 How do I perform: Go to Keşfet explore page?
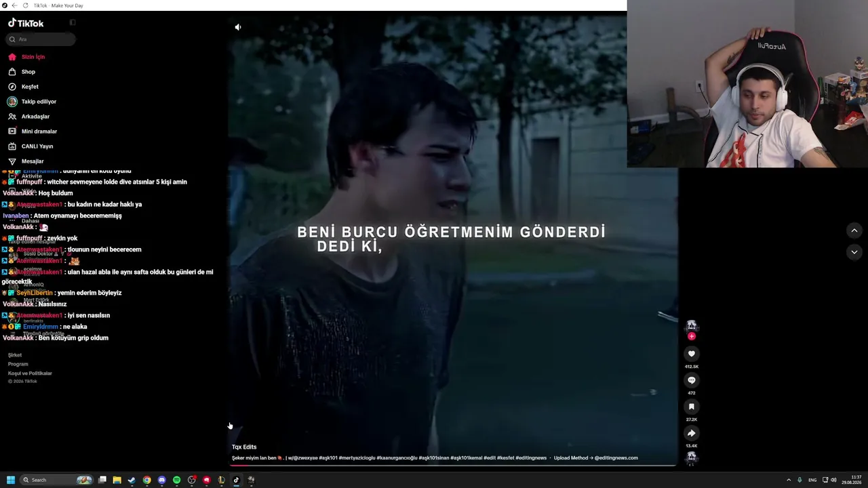(23, 87)
